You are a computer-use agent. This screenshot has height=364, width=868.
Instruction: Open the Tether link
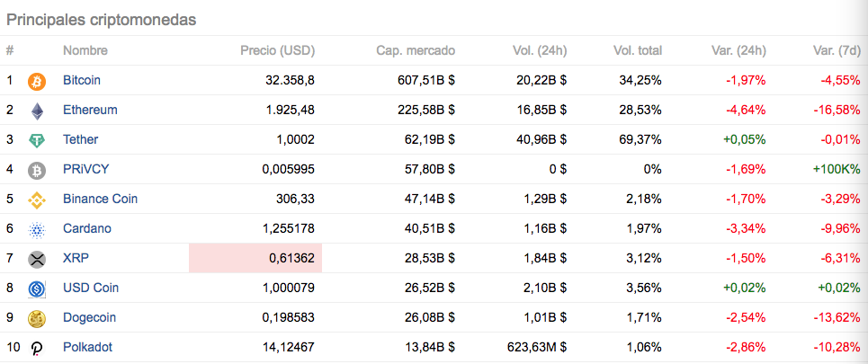(x=80, y=139)
